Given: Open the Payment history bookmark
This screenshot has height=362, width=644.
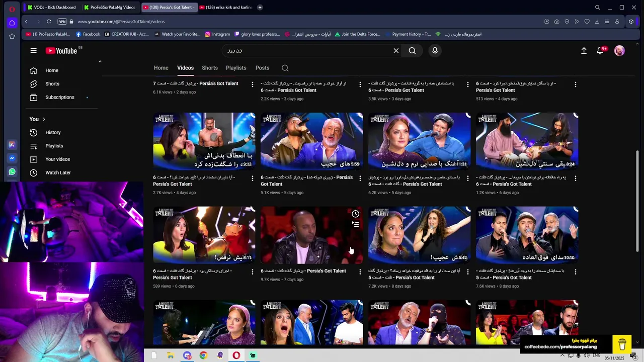Looking at the screenshot, I should (408, 34).
